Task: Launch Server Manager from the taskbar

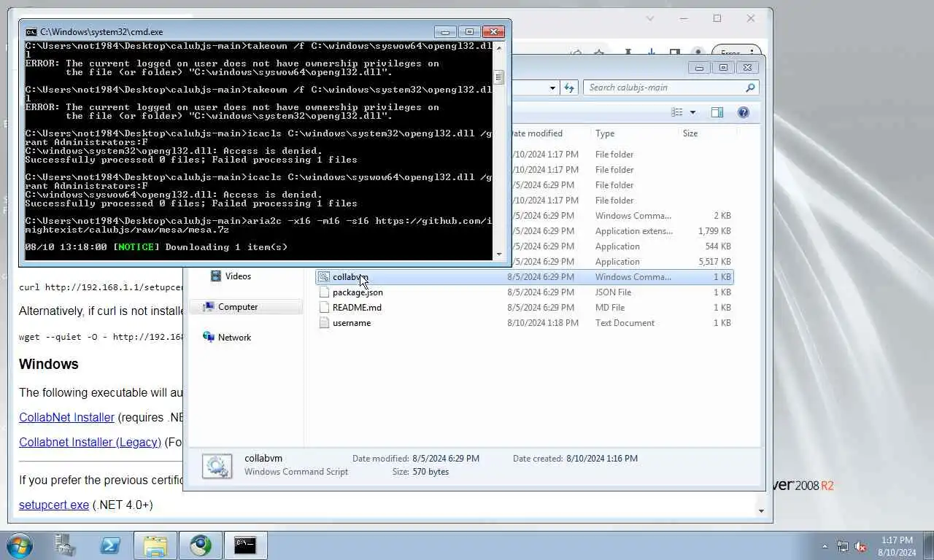Action: (65, 545)
